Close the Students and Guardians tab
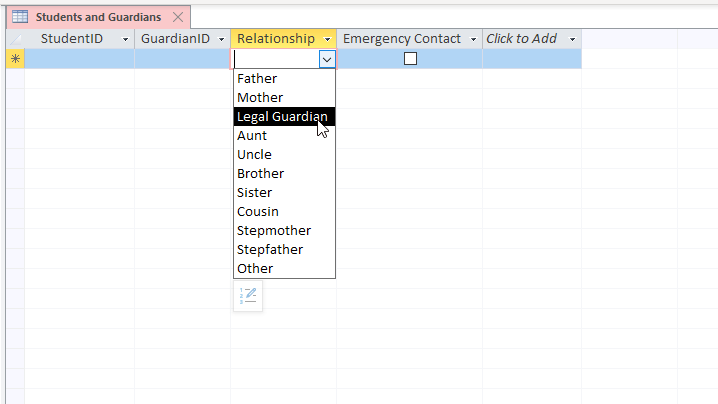 tap(178, 17)
